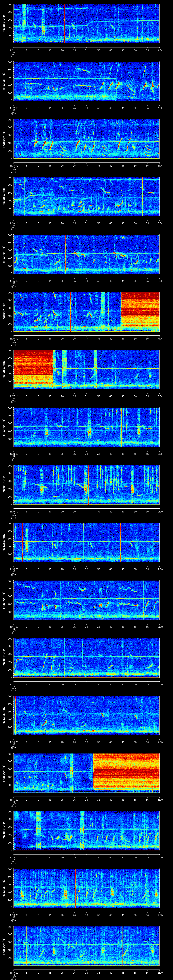173x980 pixels.
Task: Click the '1:01:00' start time label
Action: (14, 50)
